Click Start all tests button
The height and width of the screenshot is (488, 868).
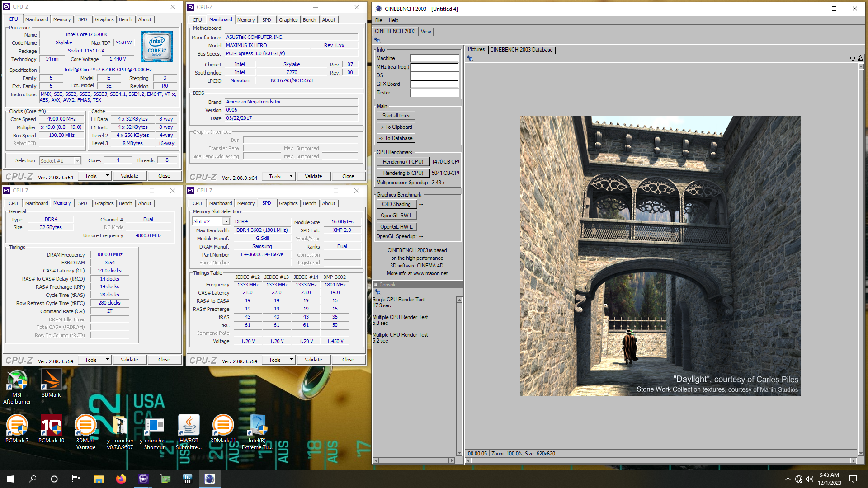pyautogui.click(x=396, y=116)
